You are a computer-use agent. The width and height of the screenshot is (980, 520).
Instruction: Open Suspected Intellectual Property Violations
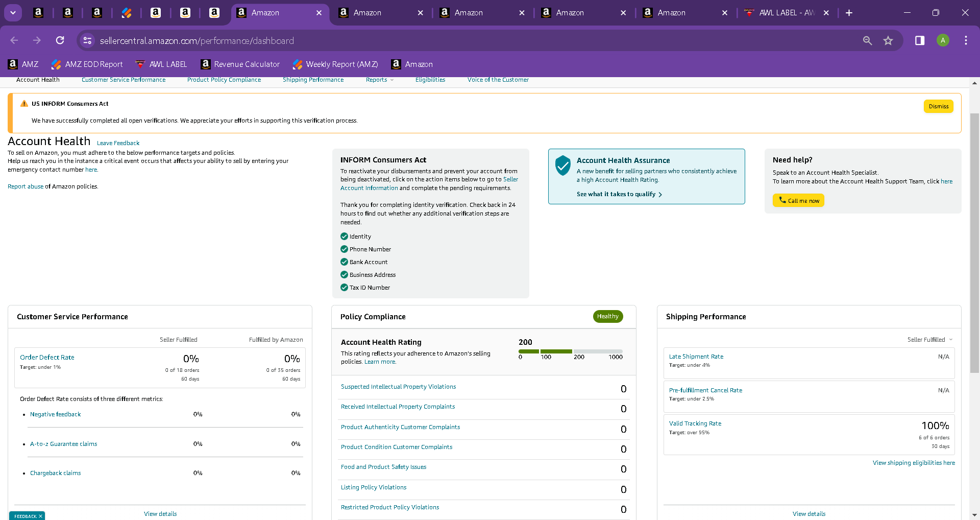click(x=399, y=387)
